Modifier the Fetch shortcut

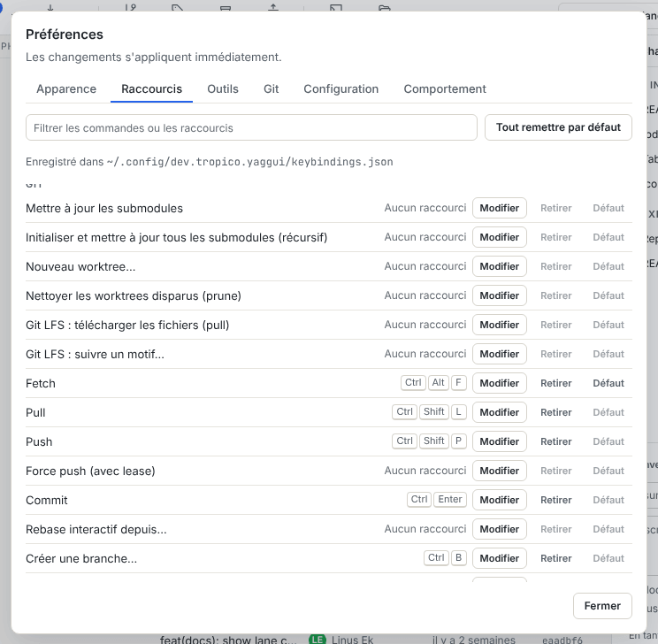(500, 383)
